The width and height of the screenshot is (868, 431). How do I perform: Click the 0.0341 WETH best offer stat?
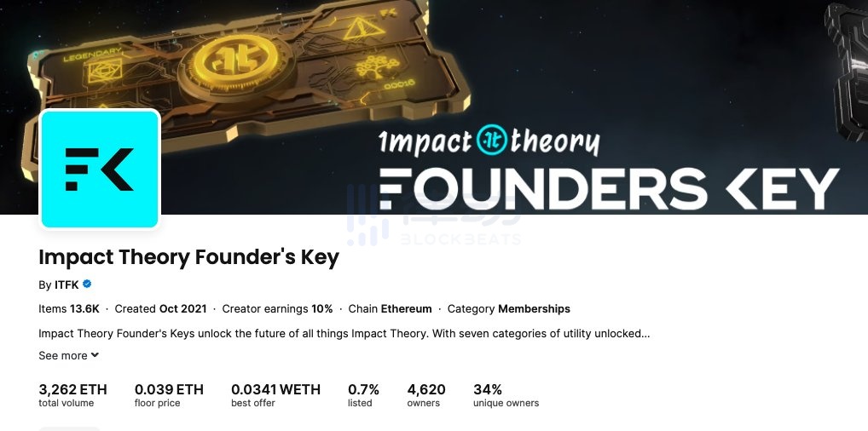point(275,395)
